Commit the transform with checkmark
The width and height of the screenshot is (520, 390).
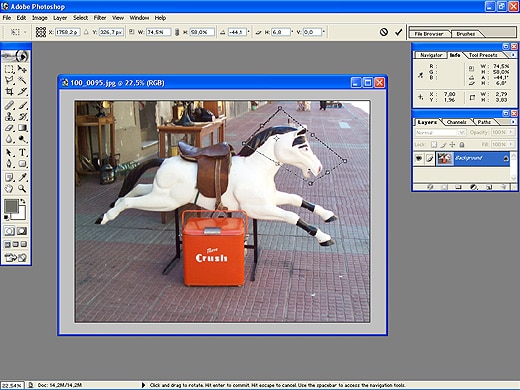pos(398,32)
